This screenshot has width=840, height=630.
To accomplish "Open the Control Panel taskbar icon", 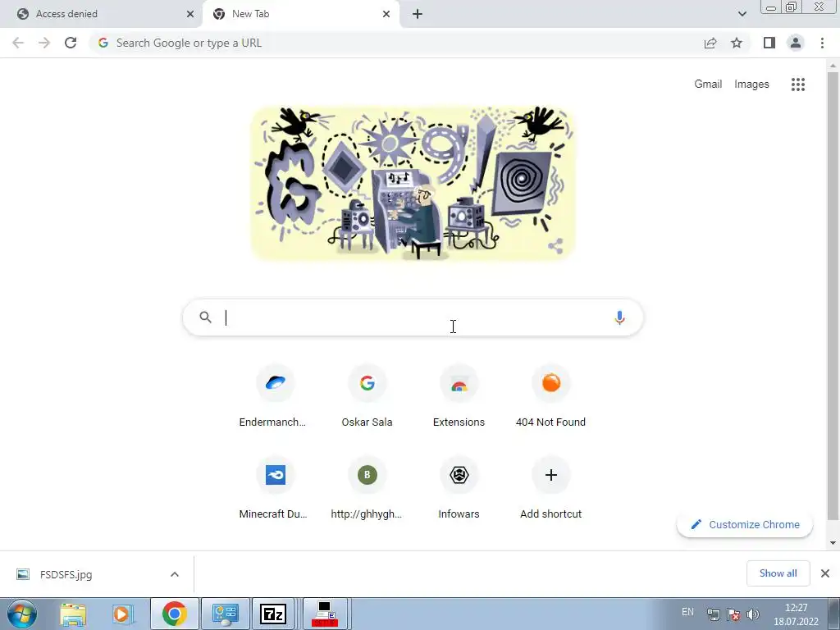I will [225, 614].
